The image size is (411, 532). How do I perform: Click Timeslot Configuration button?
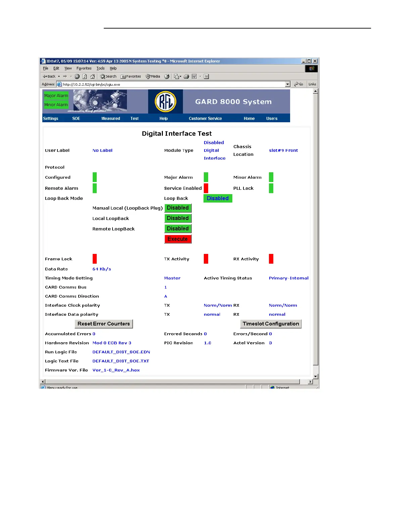click(271, 324)
